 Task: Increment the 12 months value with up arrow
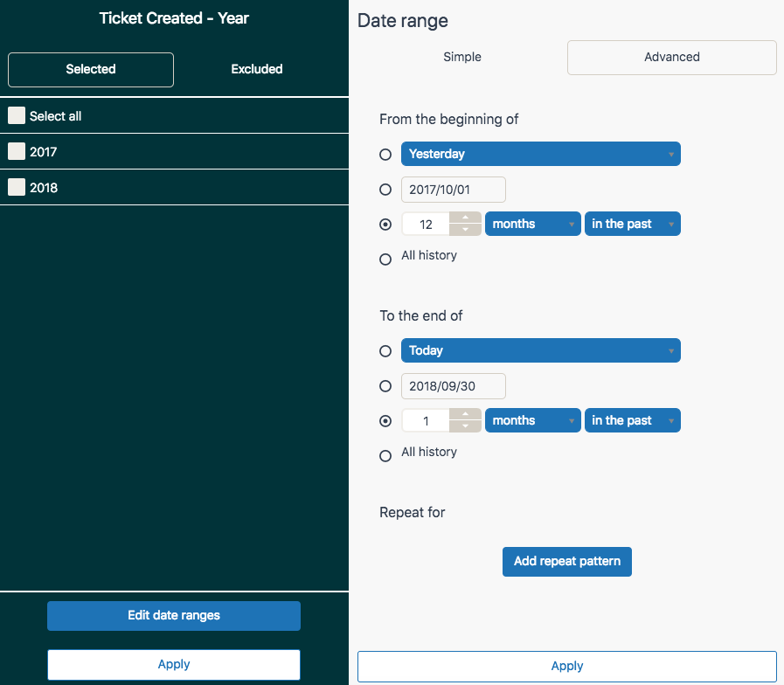(x=465, y=218)
